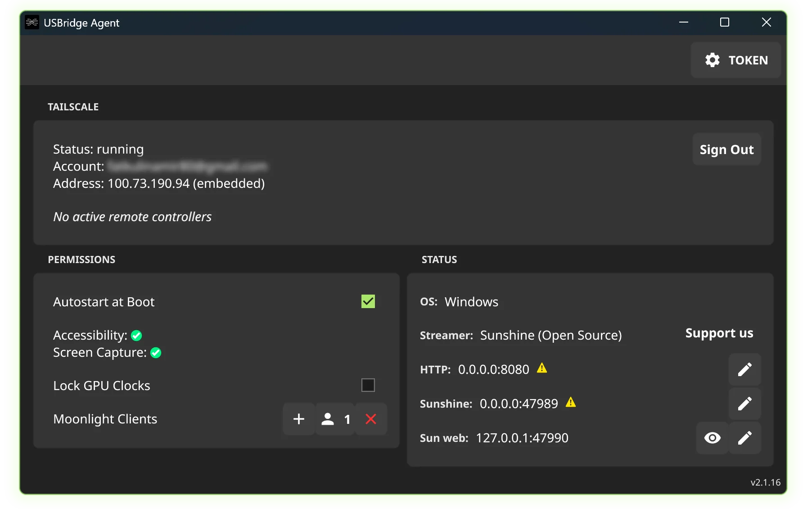The image size is (812, 509).
Task: Click the Sun web value 127.0.0.1:47990
Action: tap(522, 438)
